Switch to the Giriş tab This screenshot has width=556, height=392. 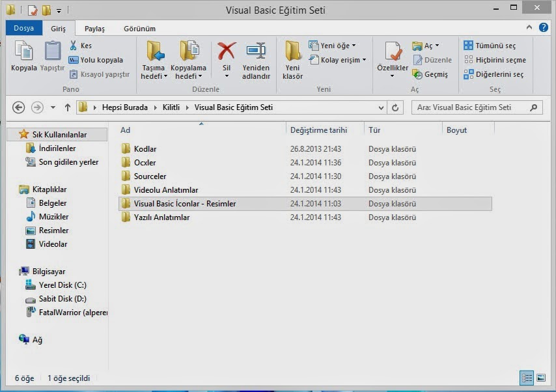click(58, 29)
